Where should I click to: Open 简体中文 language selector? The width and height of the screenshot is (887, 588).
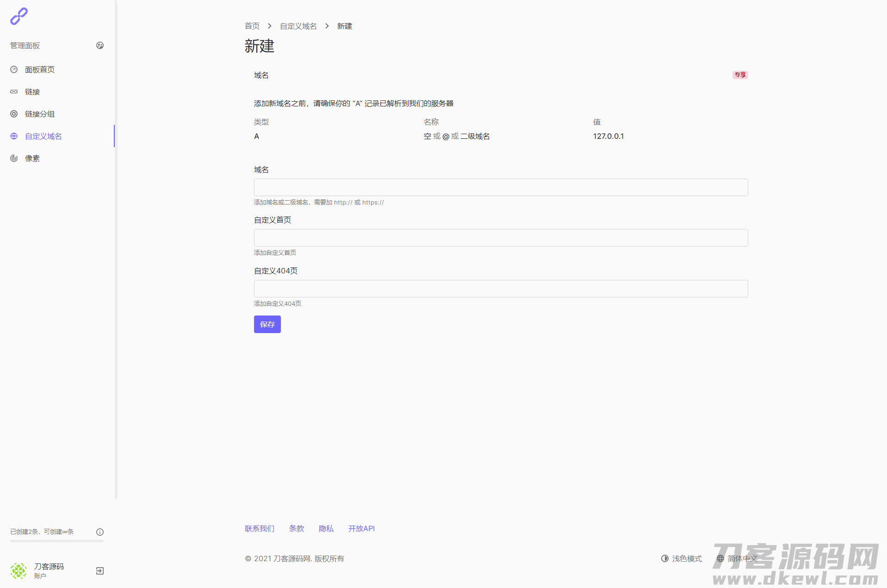(737, 558)
